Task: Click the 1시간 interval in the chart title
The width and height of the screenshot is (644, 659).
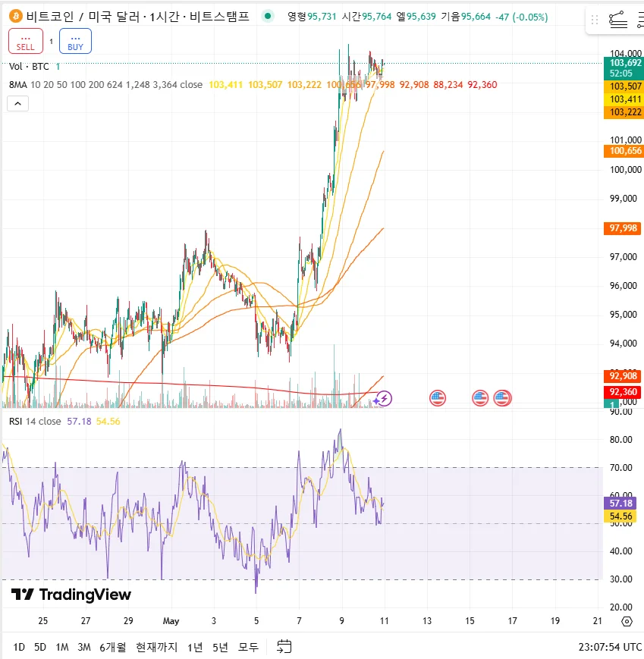Action: click(165, 17)
